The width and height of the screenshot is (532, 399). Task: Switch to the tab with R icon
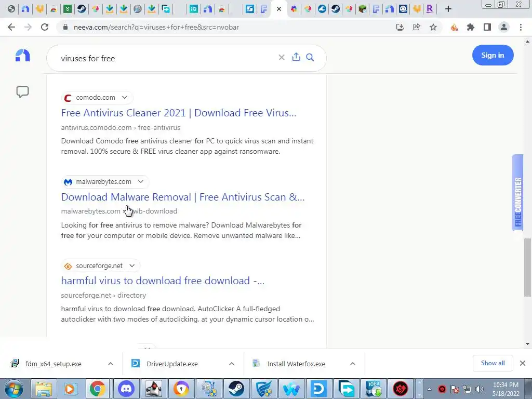(x=430, y=9)
